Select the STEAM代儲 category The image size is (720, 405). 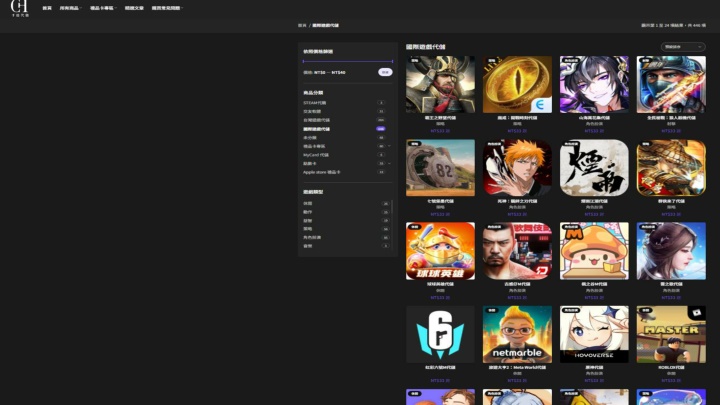[x=315, y=103]
